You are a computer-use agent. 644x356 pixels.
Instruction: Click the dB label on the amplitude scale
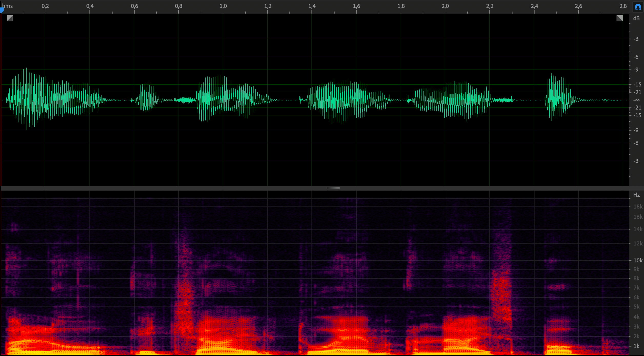[636, 18]
